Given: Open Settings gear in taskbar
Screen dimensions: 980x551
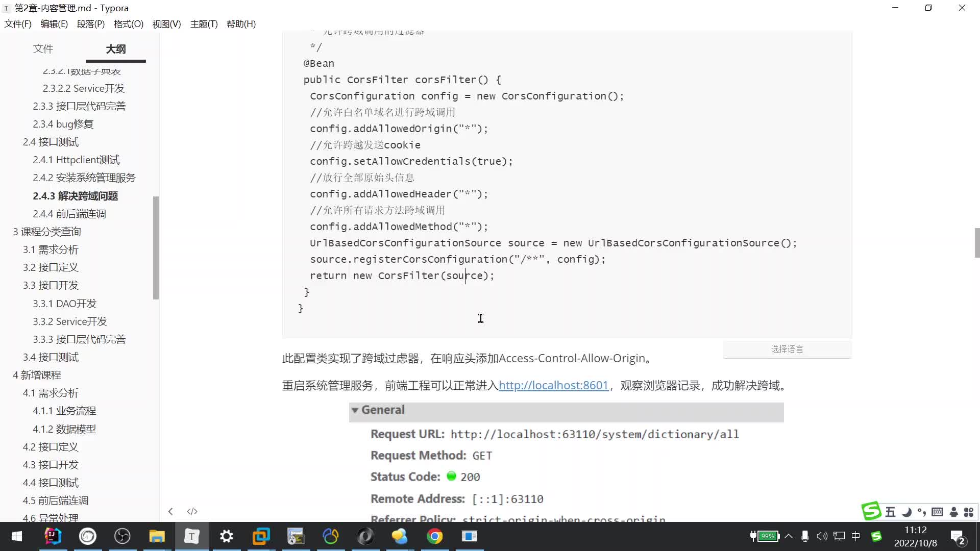Looking at the screenshot, I should 226,536.
